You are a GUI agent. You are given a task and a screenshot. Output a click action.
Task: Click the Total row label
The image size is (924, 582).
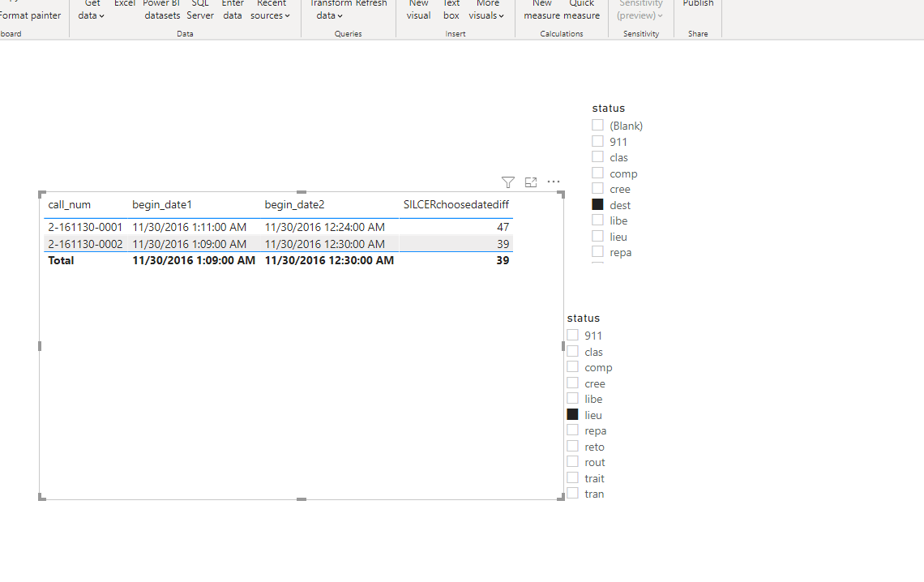click(x=61, y=260)
